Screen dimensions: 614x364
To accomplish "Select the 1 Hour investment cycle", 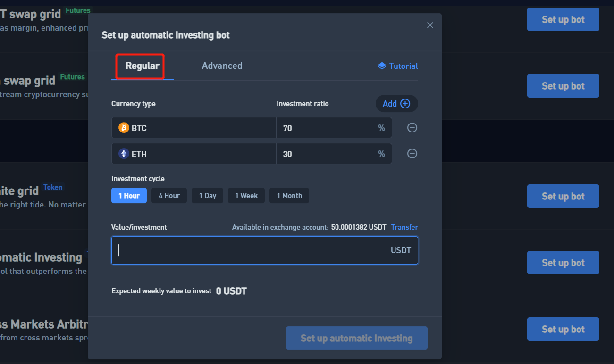I will (129, 196).
